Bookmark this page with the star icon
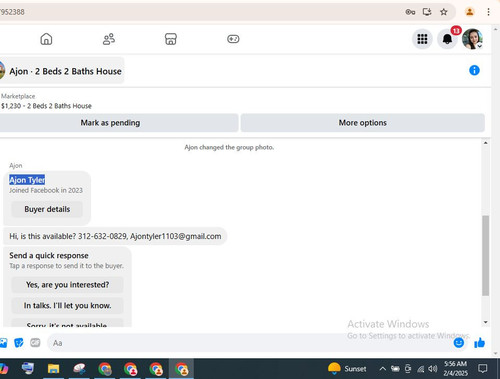Screen dimensions: 500x379 pos(444,12)
